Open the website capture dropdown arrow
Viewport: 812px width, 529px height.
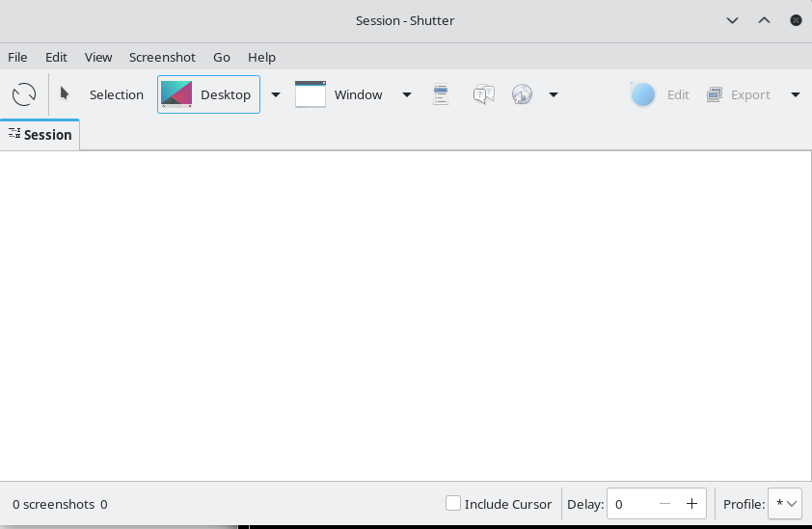(x=554, y=94)
